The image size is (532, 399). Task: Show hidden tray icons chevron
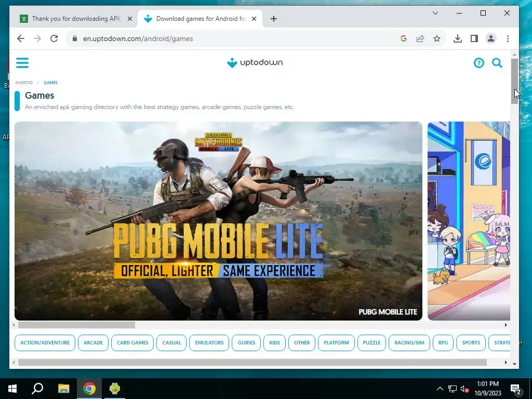coord(440,389)
